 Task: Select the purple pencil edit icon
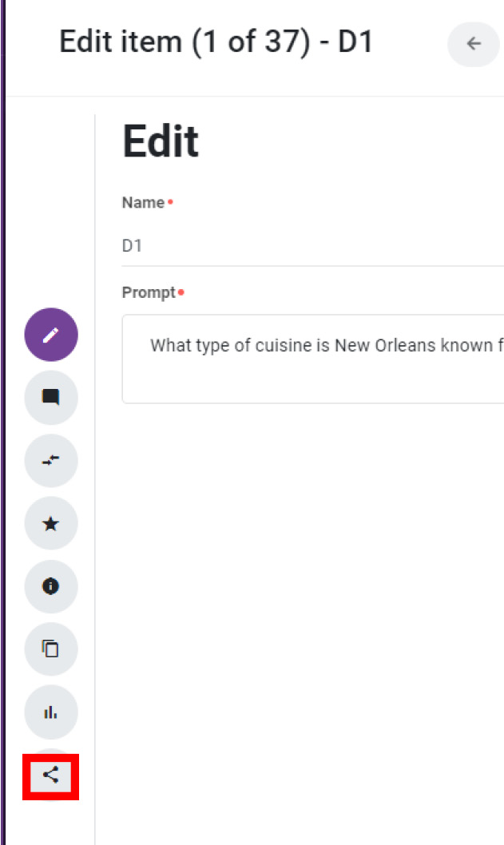click(x=51, y=335)
